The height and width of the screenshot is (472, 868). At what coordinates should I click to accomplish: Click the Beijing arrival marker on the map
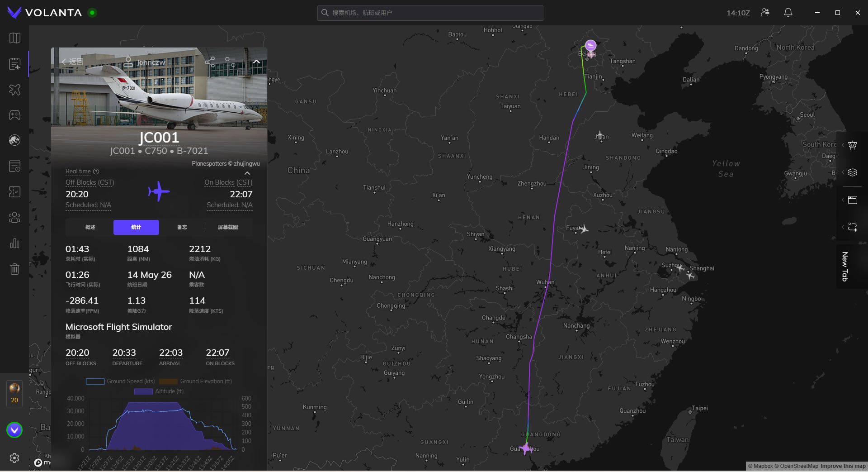point(590,46)
